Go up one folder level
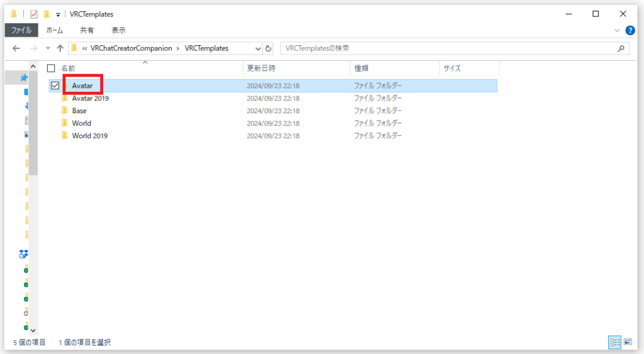 coord(60,48)
